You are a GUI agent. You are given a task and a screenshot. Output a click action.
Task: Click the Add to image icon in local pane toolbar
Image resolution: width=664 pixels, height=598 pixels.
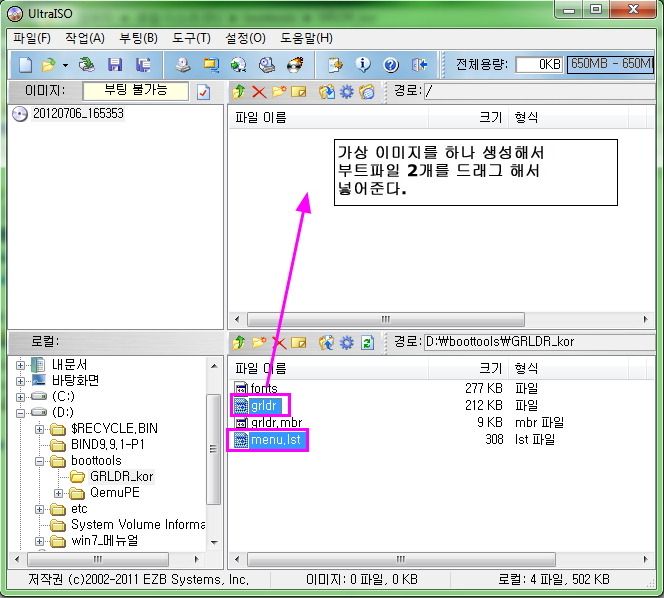[x=326, y=343]
